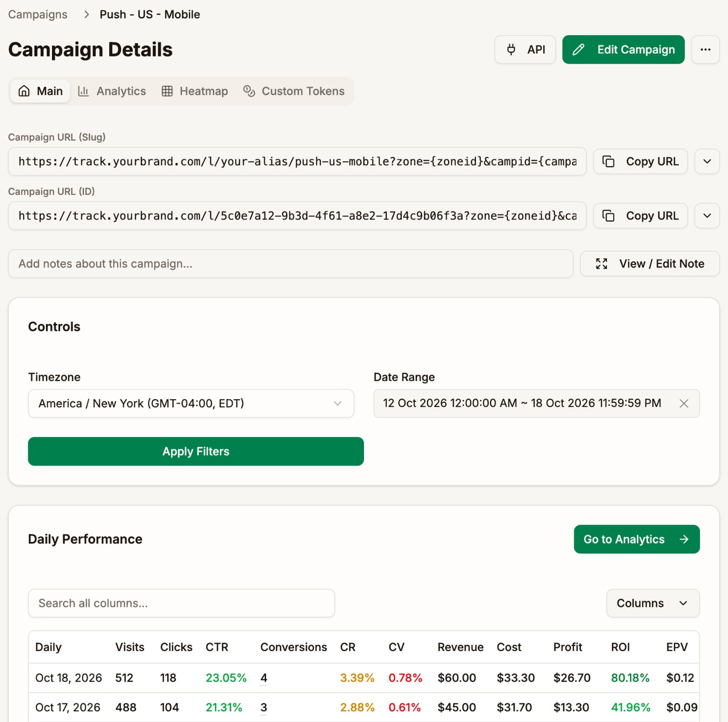The image size is (728, 722).
Task: Click the Push - US - Mobile breadcrumb
Action: (x=150, y=15)
